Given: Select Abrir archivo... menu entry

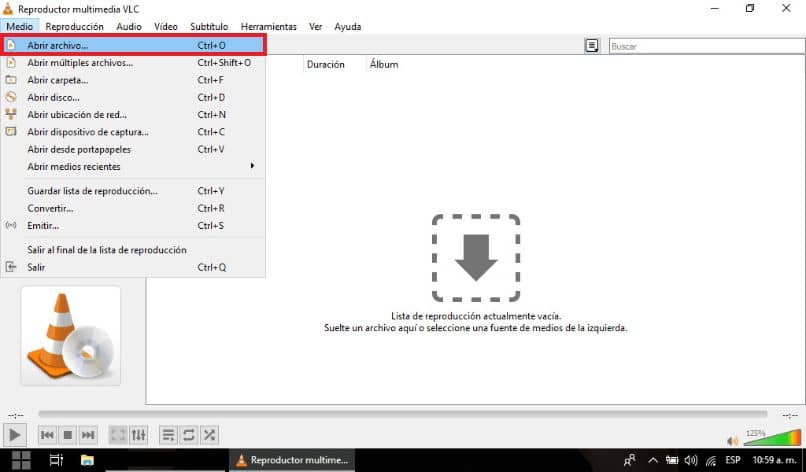Looking at the screenshot, I should tap(133, 45).
